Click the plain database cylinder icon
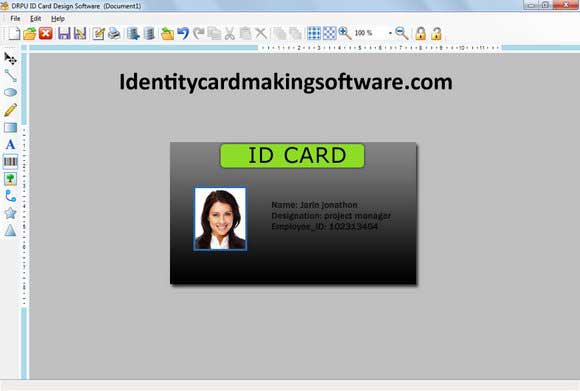This screenshot has height=391, width=580. point(149,33)
